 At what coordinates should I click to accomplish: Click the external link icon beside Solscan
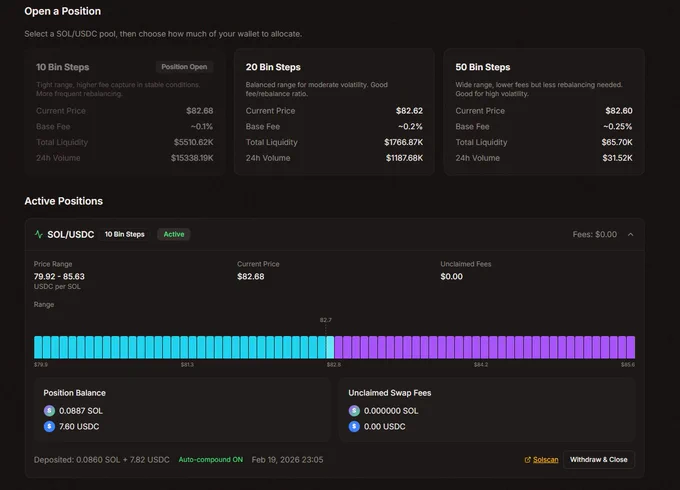(527, 460)
